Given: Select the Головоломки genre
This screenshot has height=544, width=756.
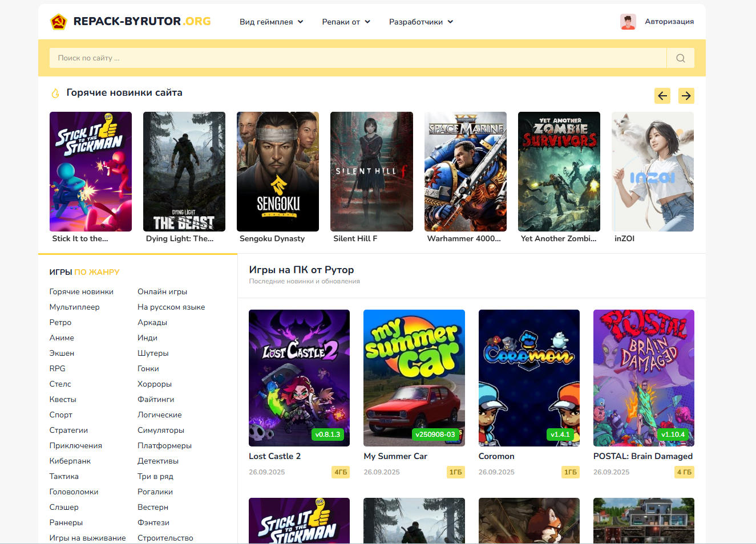Looking at the screenshot, I should click(74, 492).
